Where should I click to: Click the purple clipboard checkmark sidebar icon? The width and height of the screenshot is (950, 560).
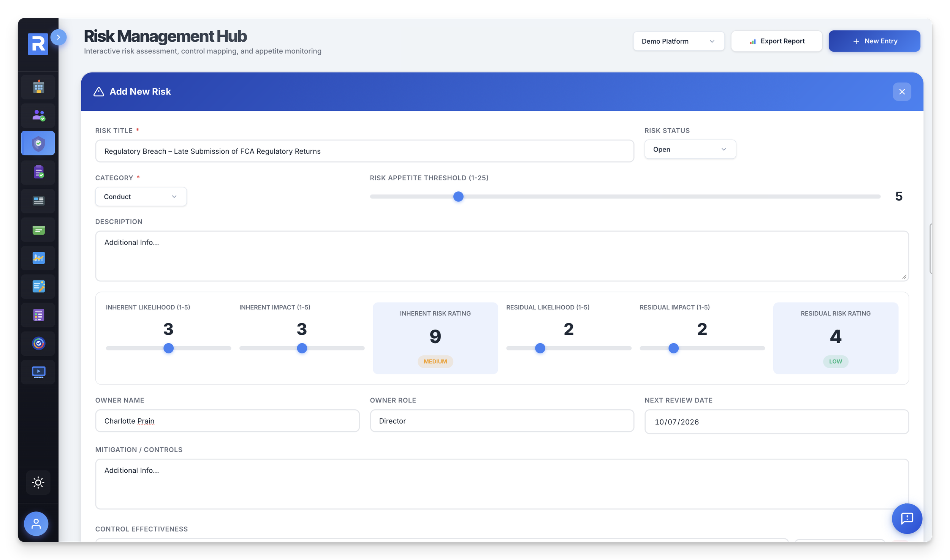coord(38,172)
